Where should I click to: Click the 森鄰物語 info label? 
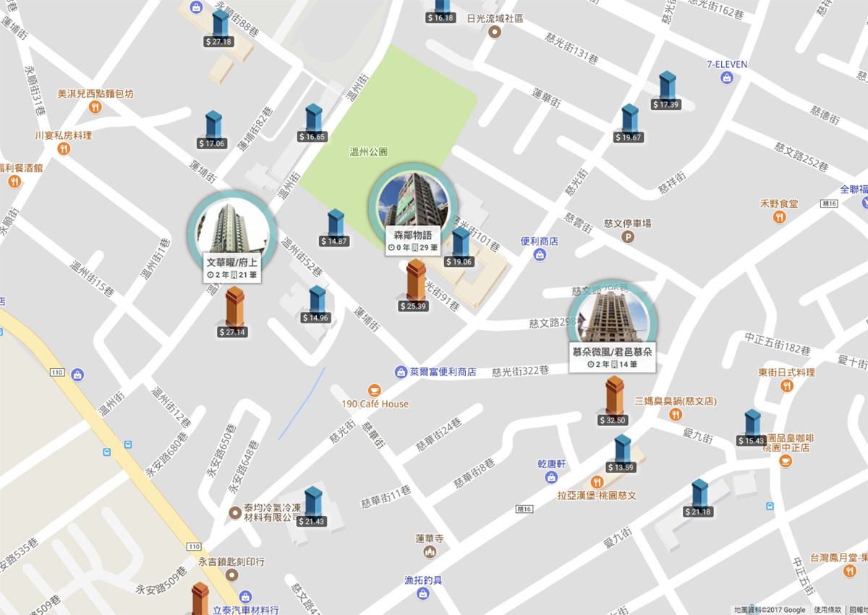[413, 240]
